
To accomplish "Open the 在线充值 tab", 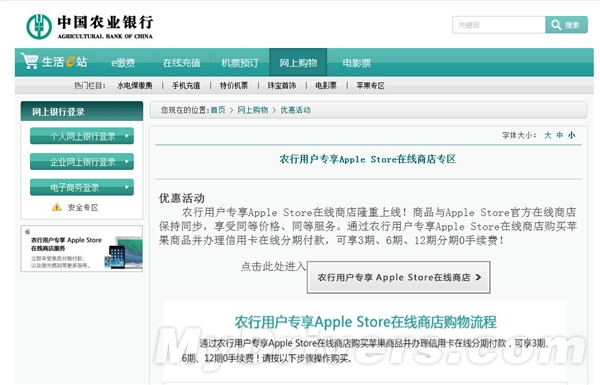I will point(181,63).
